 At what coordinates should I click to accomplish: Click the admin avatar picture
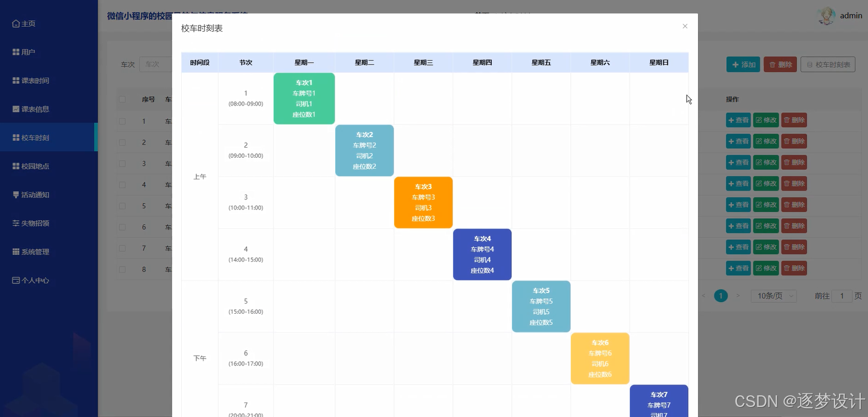click(826, 16)
